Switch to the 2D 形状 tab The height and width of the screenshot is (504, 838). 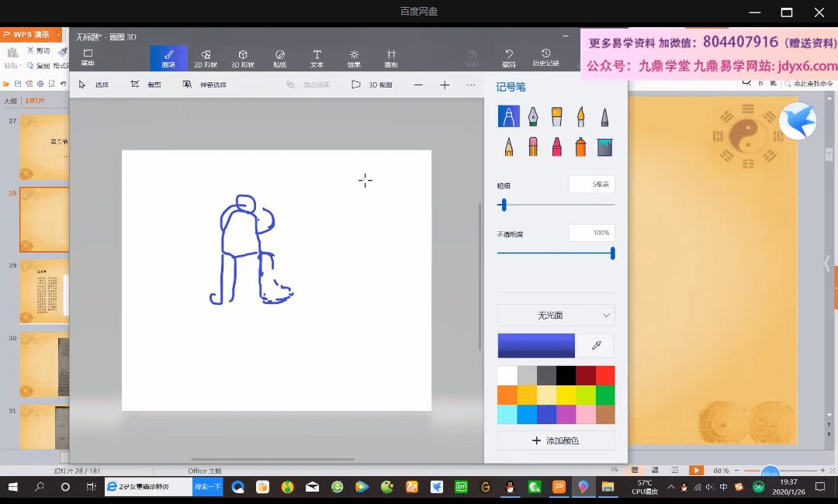tap(206, 58)
